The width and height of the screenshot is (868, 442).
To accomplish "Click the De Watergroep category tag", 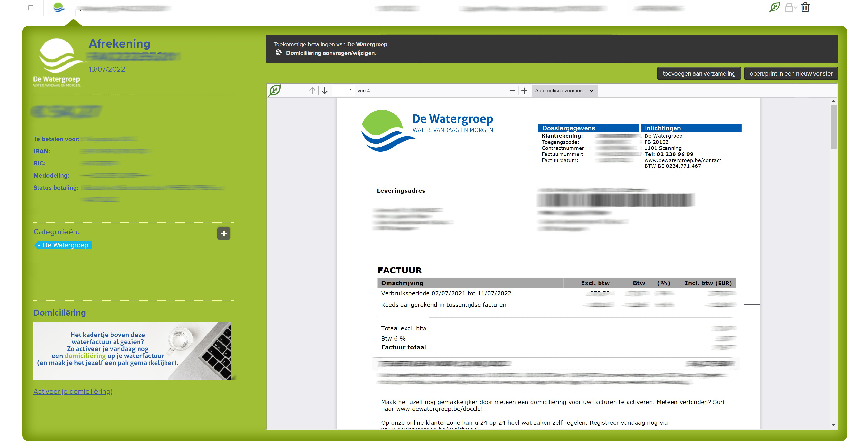I will (x=63, y=245).
